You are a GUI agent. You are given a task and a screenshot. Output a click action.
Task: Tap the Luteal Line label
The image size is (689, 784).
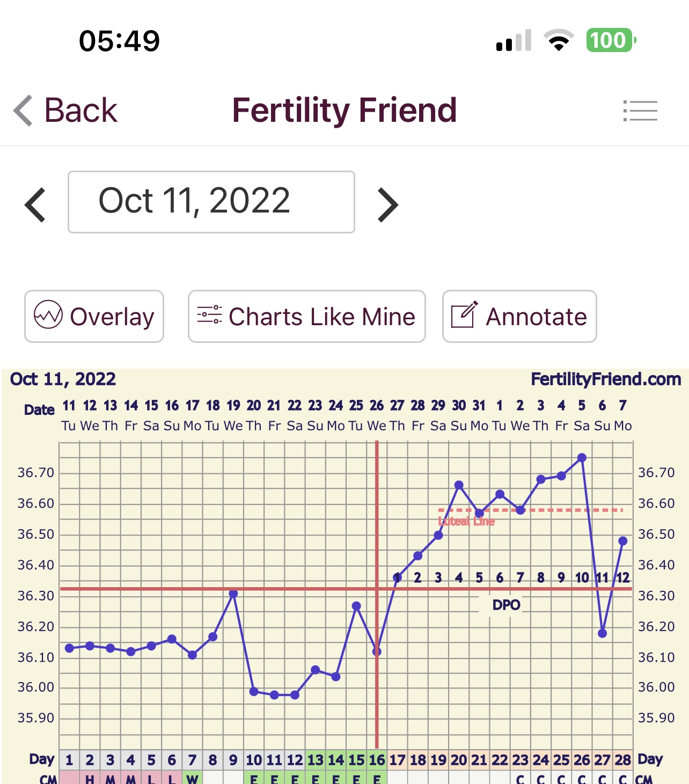(x=466, y=521)
